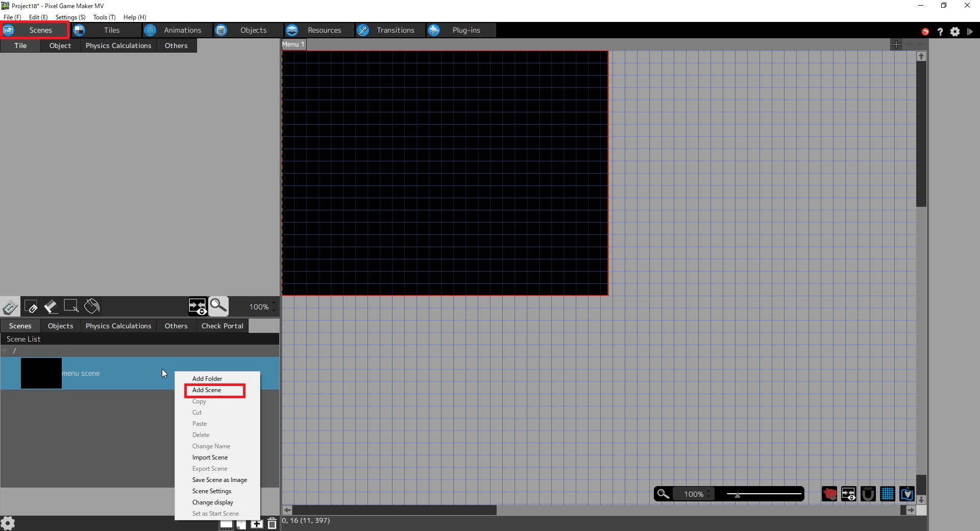Click the canvas zoom magnifier icon
980x531 pixels.
pyautogui.click(x=663, y=494)
